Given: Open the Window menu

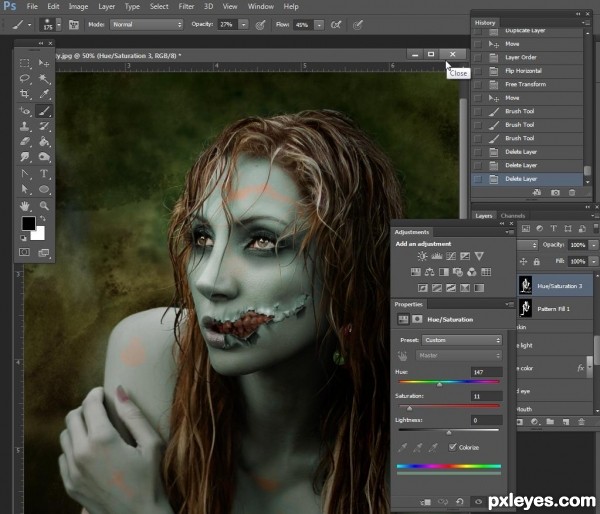Looking at the screenshot, I should [261, 7].
